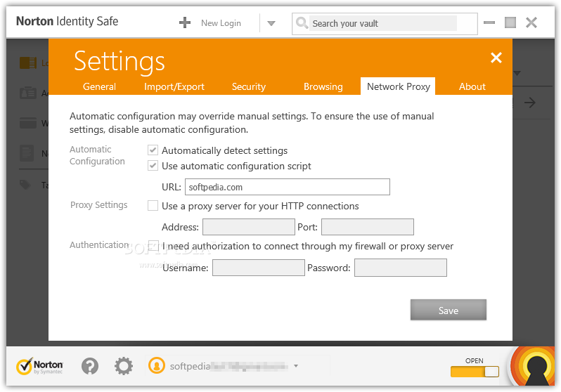561x392 pixels.
Task: Close the Norton Identity Safe window
Action: pos(531,22)
